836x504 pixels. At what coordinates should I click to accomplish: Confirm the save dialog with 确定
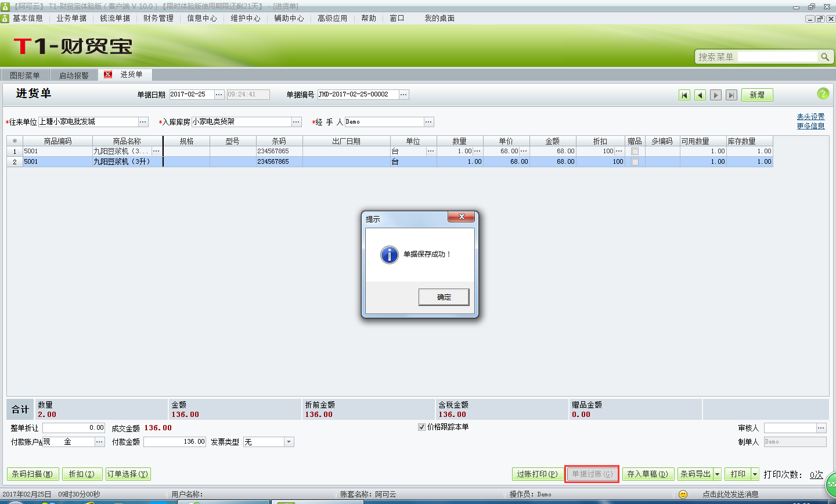[444, 297]
